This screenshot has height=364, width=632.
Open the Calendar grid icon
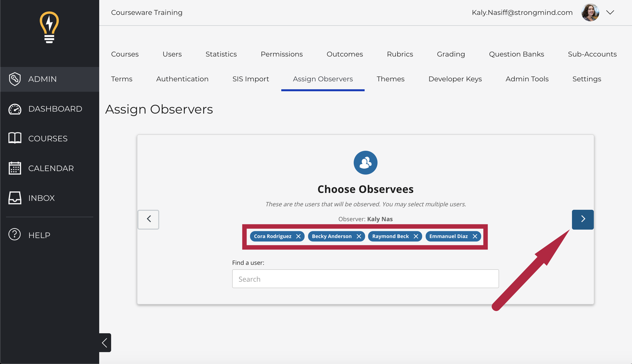[15, 168]
